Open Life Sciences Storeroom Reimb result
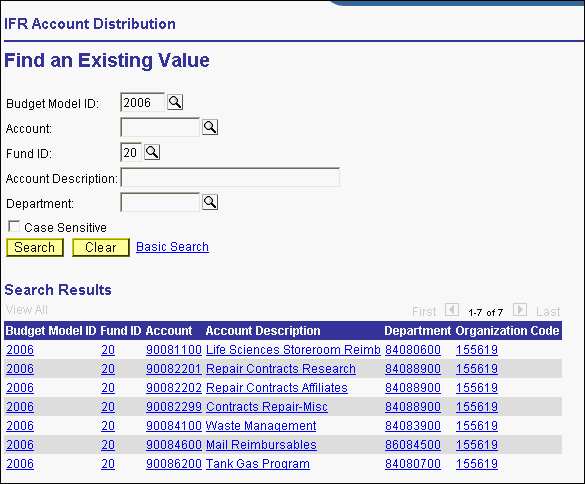This screenshot has height=484, width=585. coord(293,350)
